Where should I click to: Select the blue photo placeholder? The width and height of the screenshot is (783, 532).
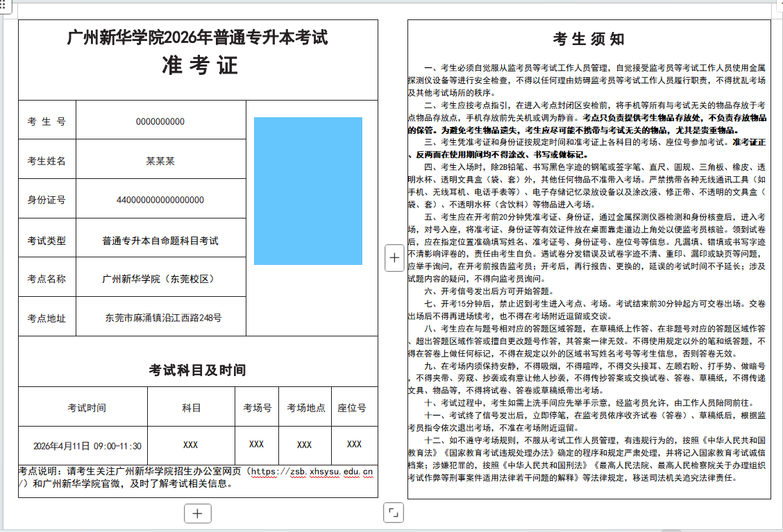pyautogui.click(x=308, y=191)
